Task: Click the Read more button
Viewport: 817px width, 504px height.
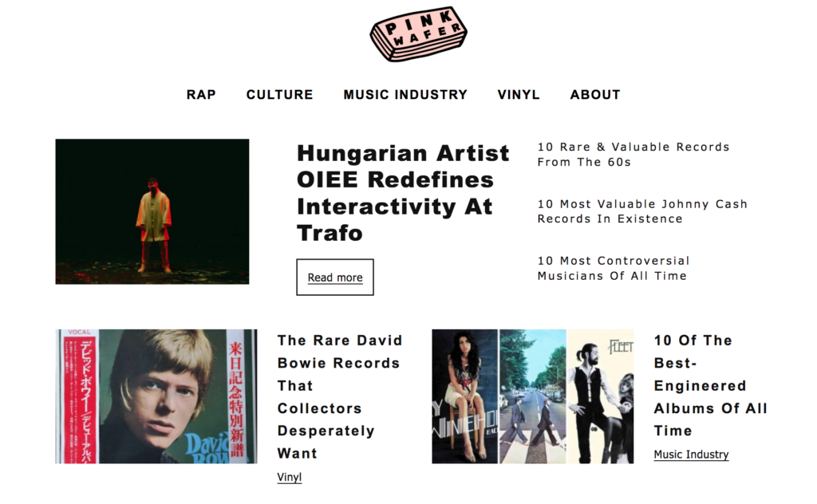Action: coord(335,277)
